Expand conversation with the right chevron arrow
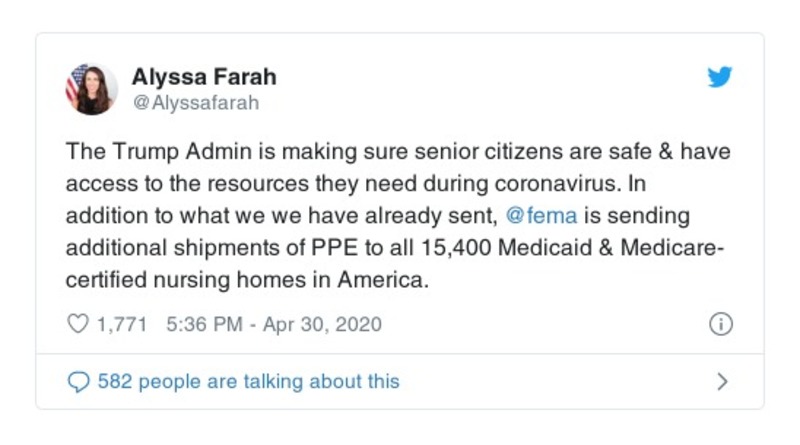The width and height of the screenshot is (800, 445). pyautogui.click(x=723, y=381)
